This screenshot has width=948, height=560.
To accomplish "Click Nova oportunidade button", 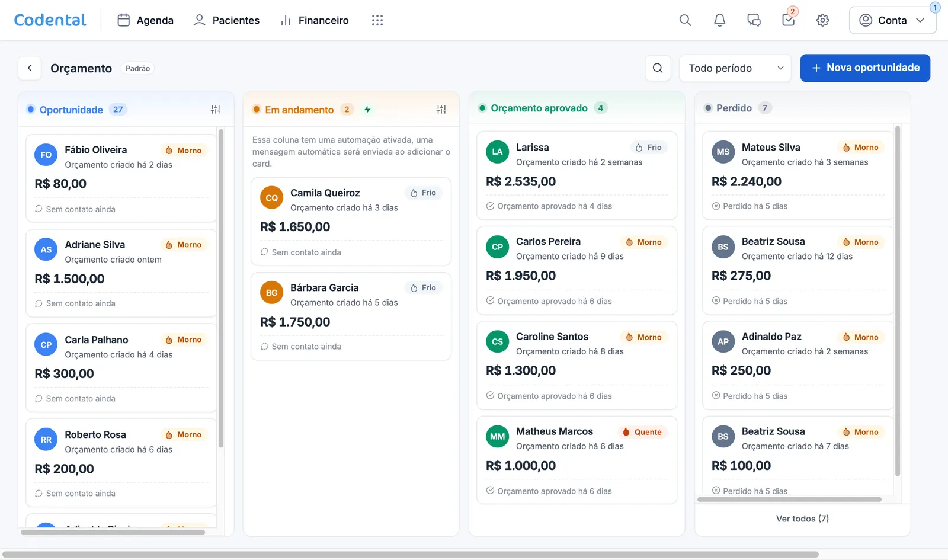I will [x=865, y=68].
